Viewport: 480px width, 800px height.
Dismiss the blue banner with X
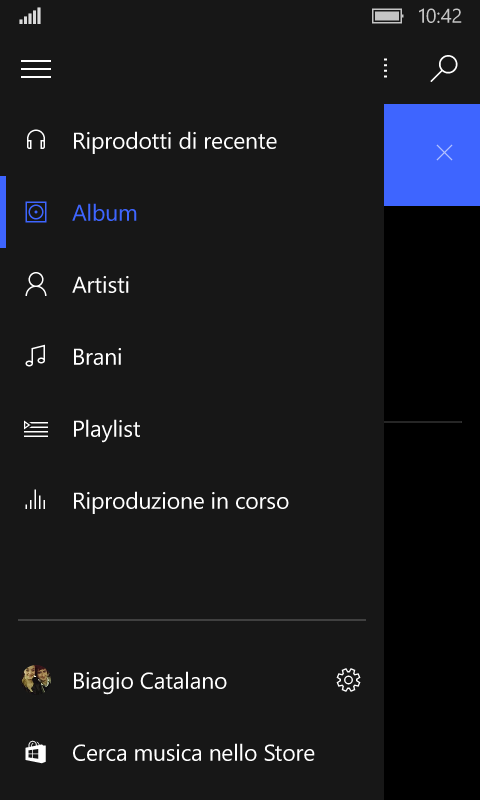(444, 153)
